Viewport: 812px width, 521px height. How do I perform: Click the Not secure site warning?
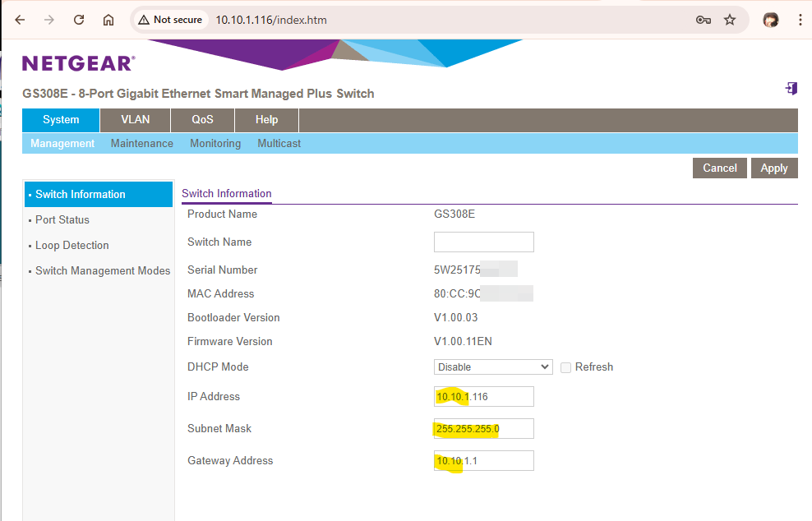coord(170,20)
